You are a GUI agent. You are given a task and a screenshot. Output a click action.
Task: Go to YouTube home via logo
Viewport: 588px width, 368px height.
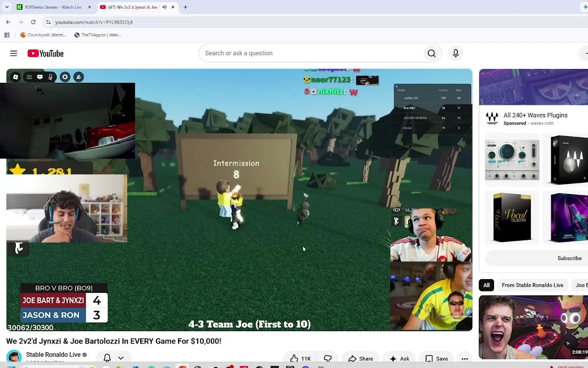pyautogui.click(x=45, y=53)
